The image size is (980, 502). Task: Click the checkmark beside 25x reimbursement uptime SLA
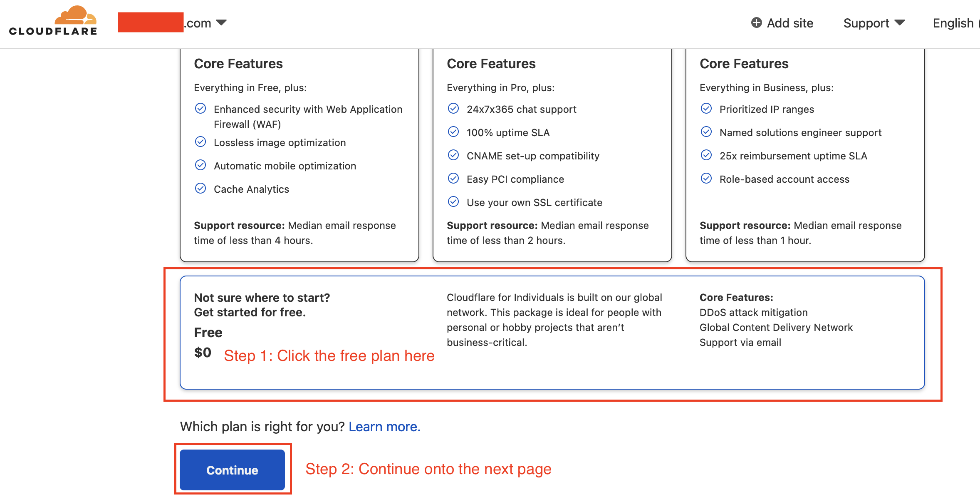[706, 155]
